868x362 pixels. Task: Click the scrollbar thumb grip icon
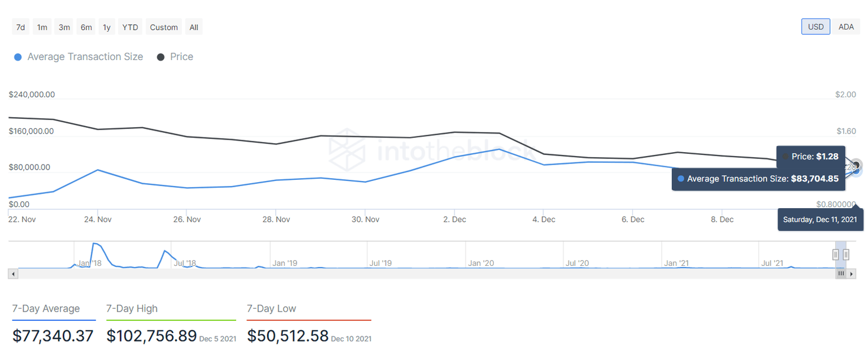[x=841, y=274]
